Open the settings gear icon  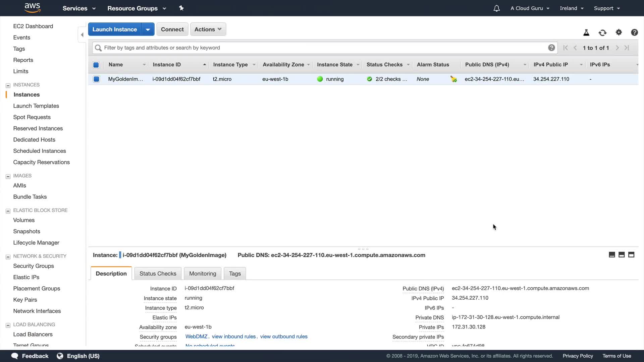[619, 32]
